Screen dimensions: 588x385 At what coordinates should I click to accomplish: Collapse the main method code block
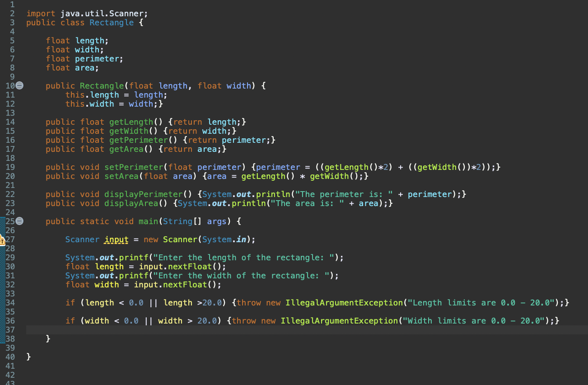pos(19,221)
